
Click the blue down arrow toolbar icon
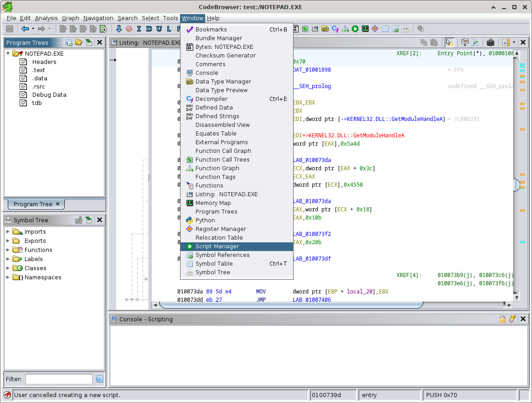[119, 29]
